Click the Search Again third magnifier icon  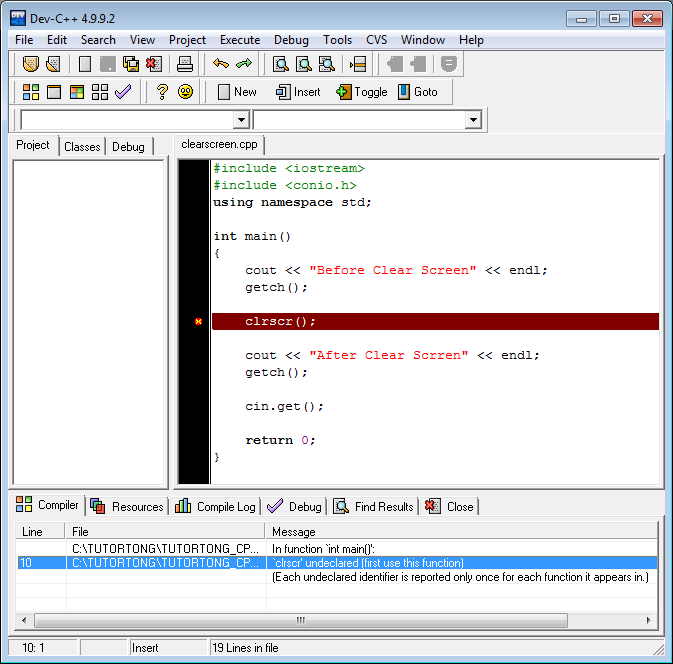[327, 64]
